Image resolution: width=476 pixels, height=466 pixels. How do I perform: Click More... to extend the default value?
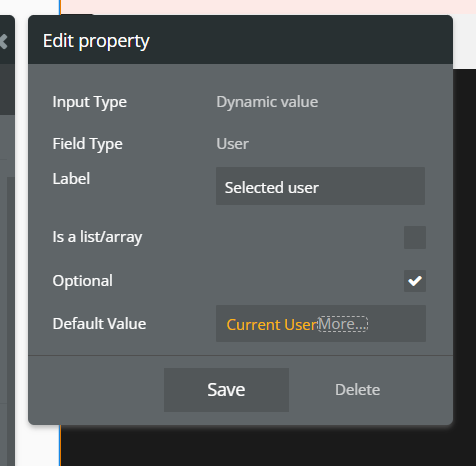coord(343,324)
